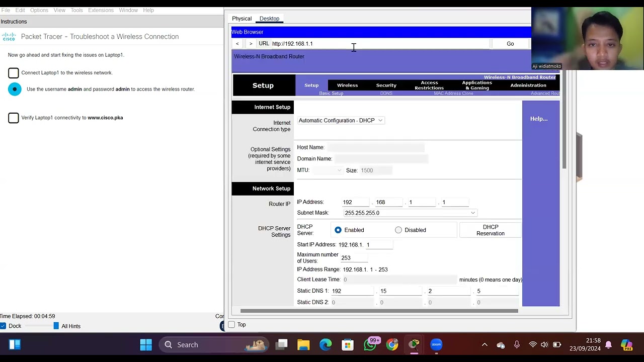Open the router Security tab

click(386, 85)
